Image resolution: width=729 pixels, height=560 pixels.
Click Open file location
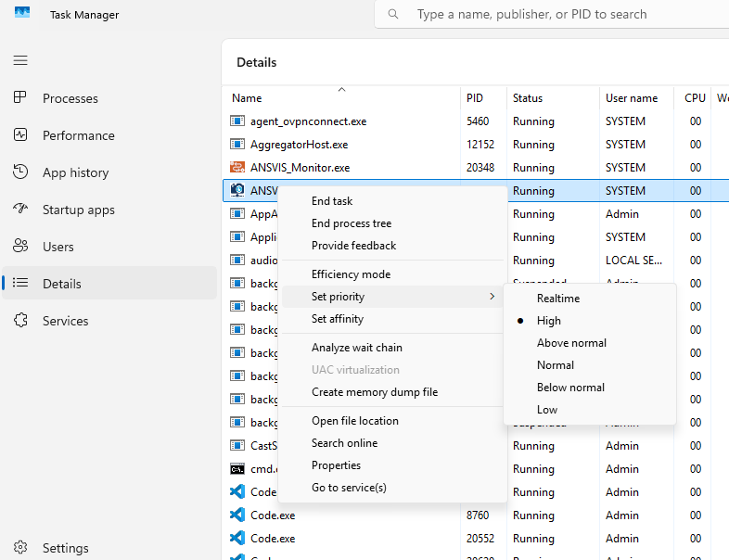[x=354, y=421]
